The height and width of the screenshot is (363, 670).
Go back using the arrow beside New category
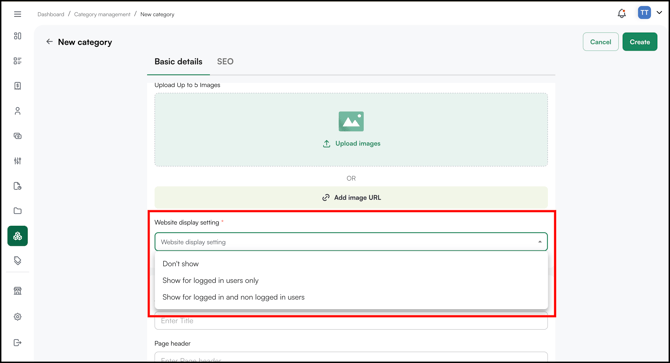[50, 42]
